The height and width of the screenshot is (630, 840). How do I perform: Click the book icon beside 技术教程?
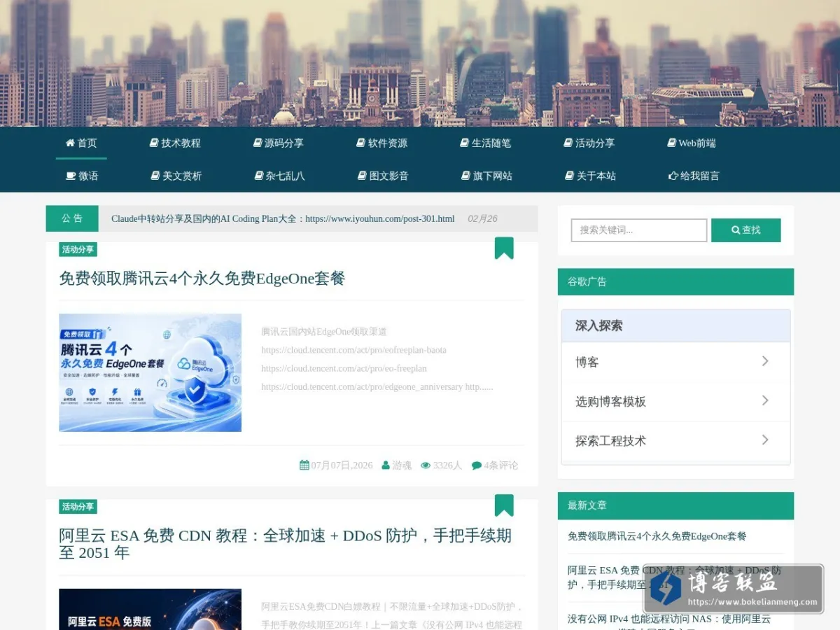click(154, 143)
